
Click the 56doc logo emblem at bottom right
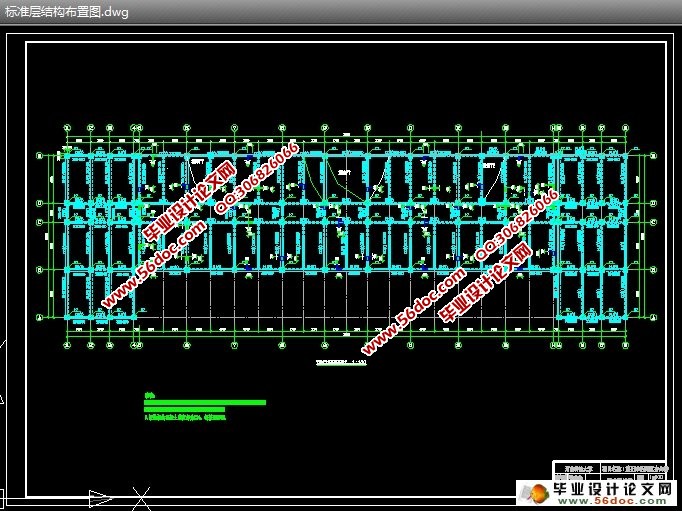pyautogui.click(x=534, y=493)
